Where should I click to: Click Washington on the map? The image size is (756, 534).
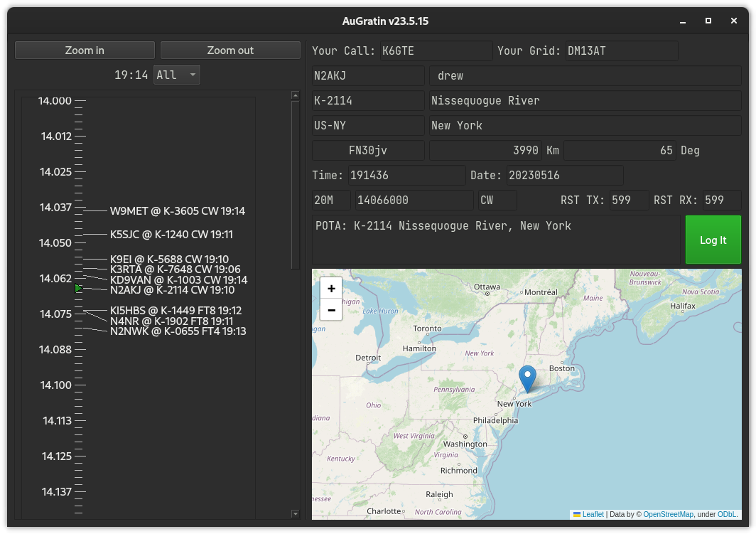click(x=465, y=444)
